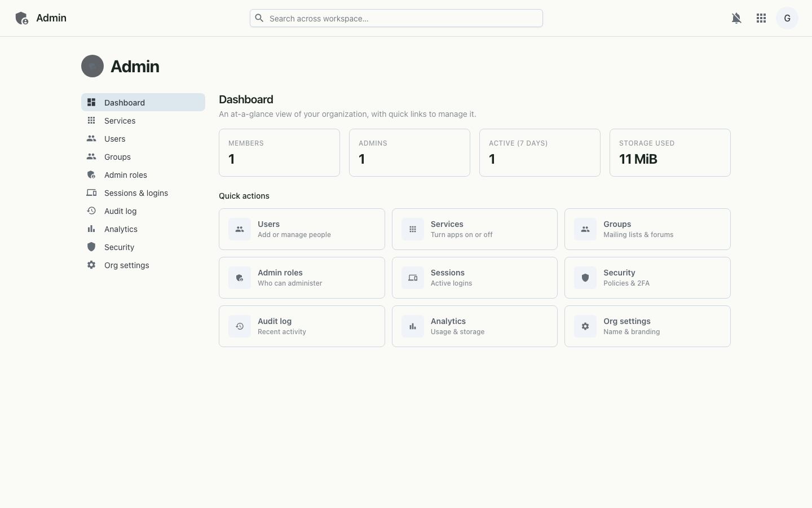Click the Admin shield logo in header
Image resolution: width=812 pixels, height=508 pixels.
(x=21, y=18)
